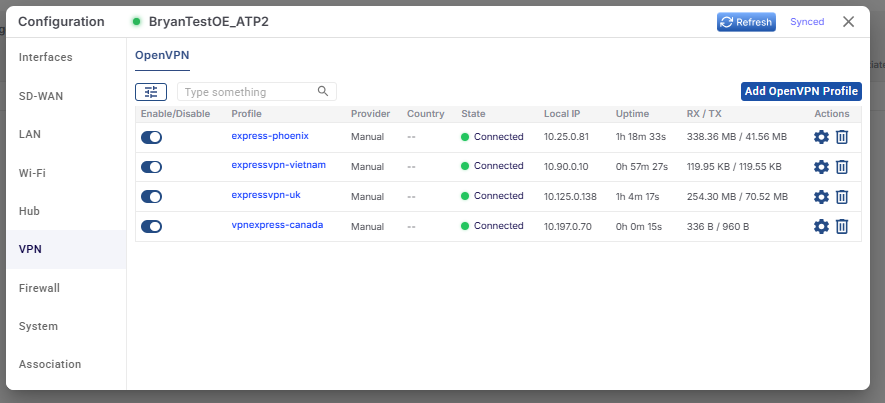Click uptime value 0h 0m 15s
Image resolution: width=885 pixels, height=403 pixels.
pos(639,226)
